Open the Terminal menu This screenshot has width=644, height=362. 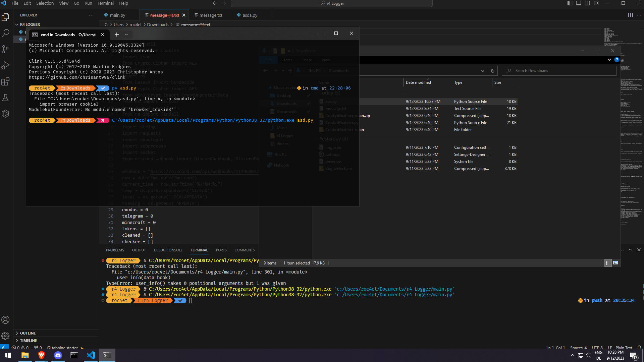tap(105, 3)
